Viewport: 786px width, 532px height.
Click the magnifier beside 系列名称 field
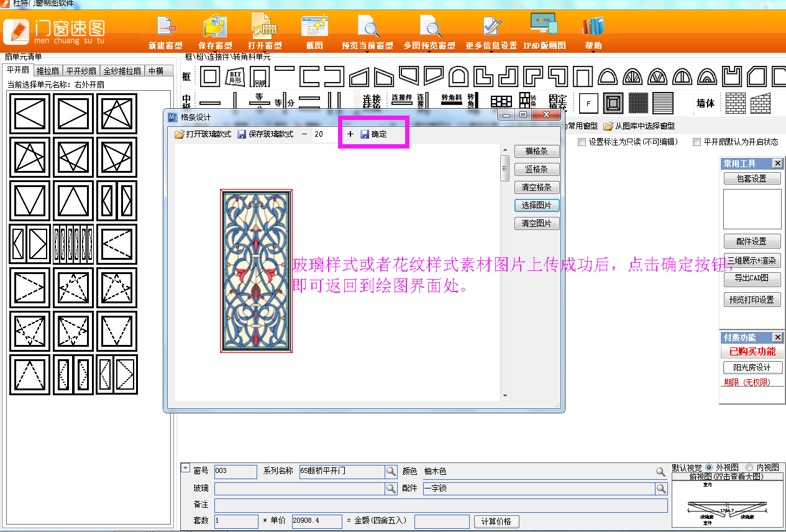coord(391,472)
